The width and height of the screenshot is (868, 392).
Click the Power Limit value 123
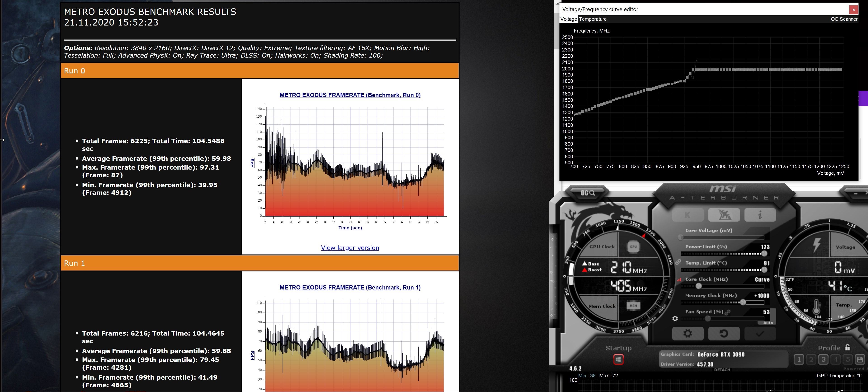765,247
